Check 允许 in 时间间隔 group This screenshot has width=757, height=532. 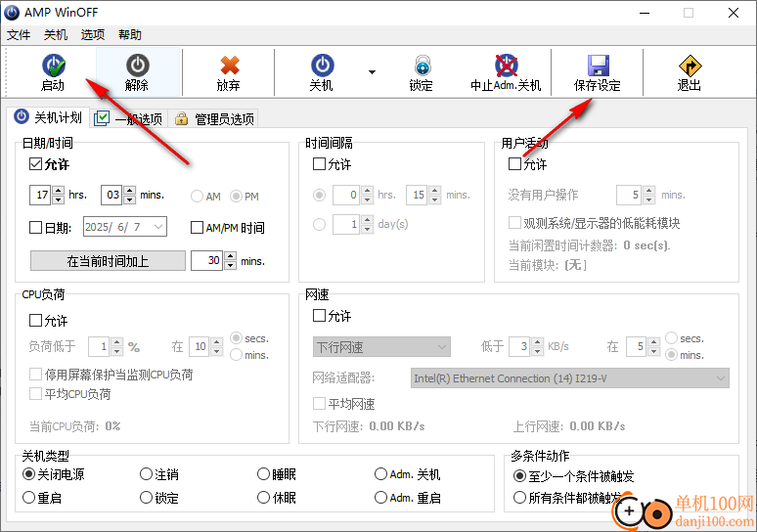pyautogui.click(x=319, y=164)
